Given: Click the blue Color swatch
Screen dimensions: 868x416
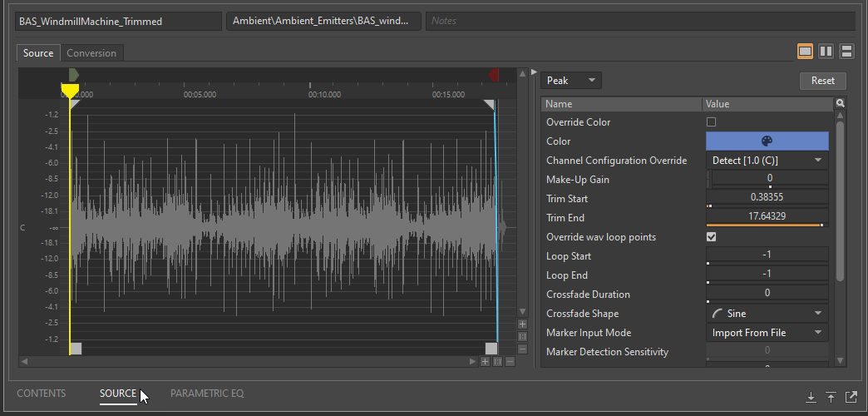Looking at the screenshot, I should (x=767, y=141).
